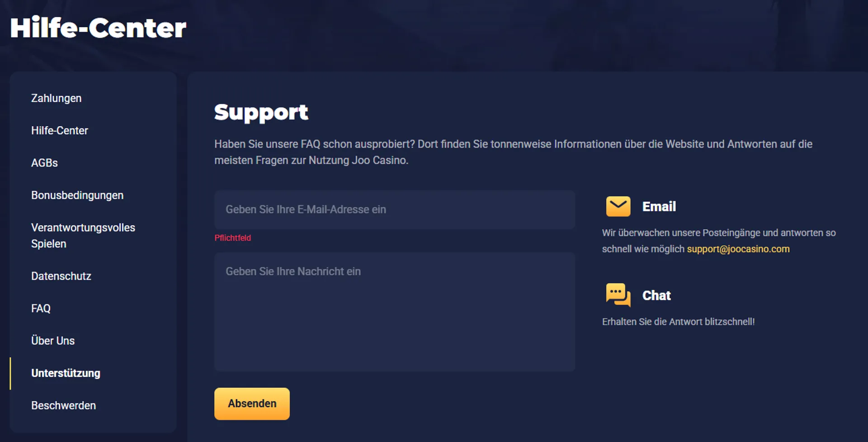Viewport: 868px width, 442px height.
Task: Focus the E-Mail-Adresse input field
Action: [395, 209]
